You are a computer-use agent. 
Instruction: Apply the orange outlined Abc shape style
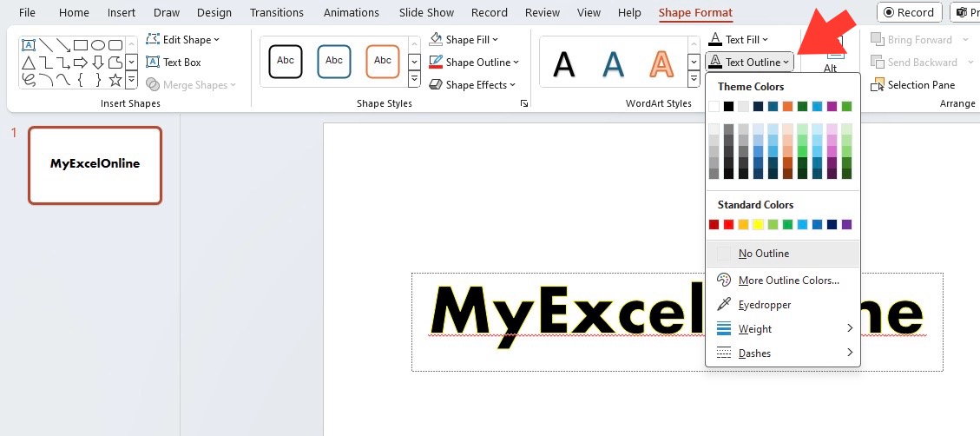(383, 62)
